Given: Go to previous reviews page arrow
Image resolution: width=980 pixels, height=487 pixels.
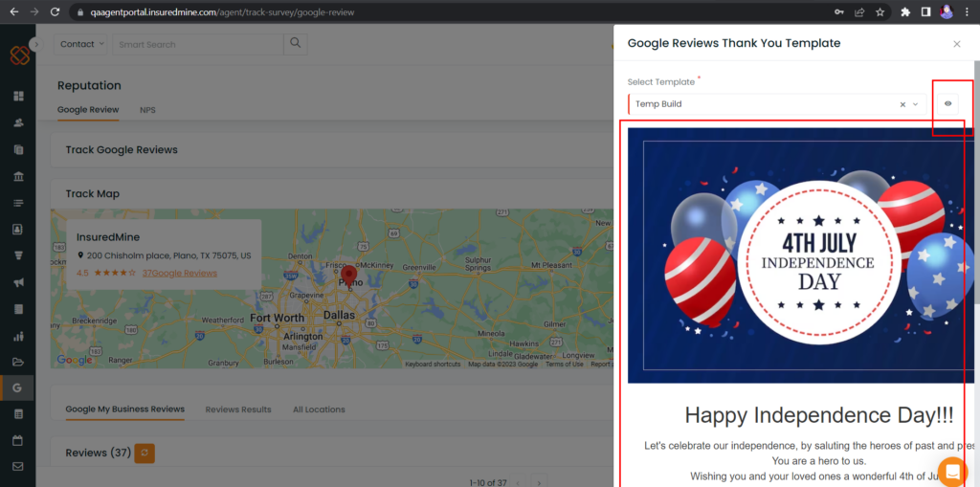Looking at the screenshot, I should pyautogui.click(x=518, y=482).
